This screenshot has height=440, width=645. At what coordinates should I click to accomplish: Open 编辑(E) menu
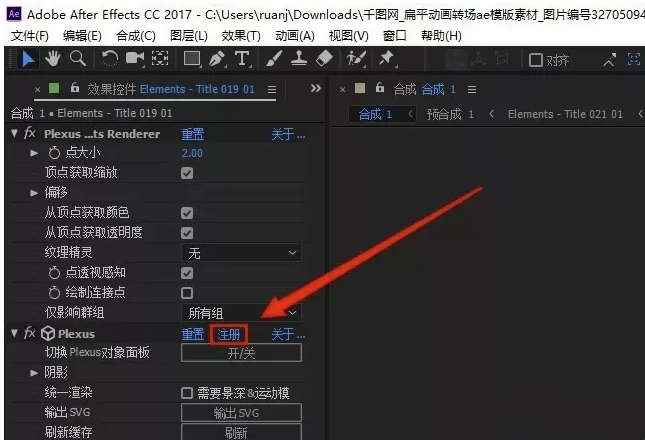pos(82,36)
